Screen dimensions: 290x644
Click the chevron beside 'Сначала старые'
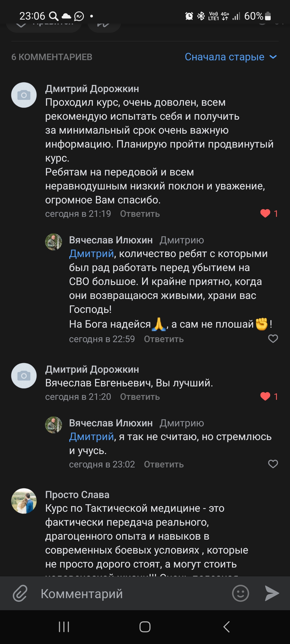pos(273,57)
